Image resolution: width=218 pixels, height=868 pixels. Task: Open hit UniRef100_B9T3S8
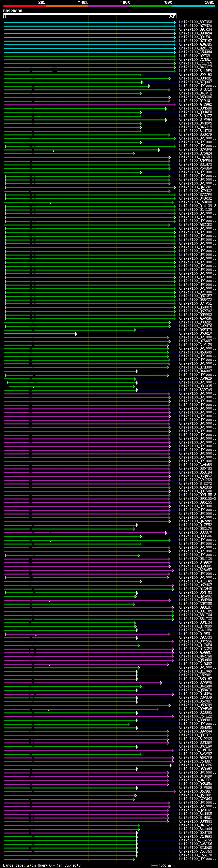pyautogui.click(x=196, y=22)
